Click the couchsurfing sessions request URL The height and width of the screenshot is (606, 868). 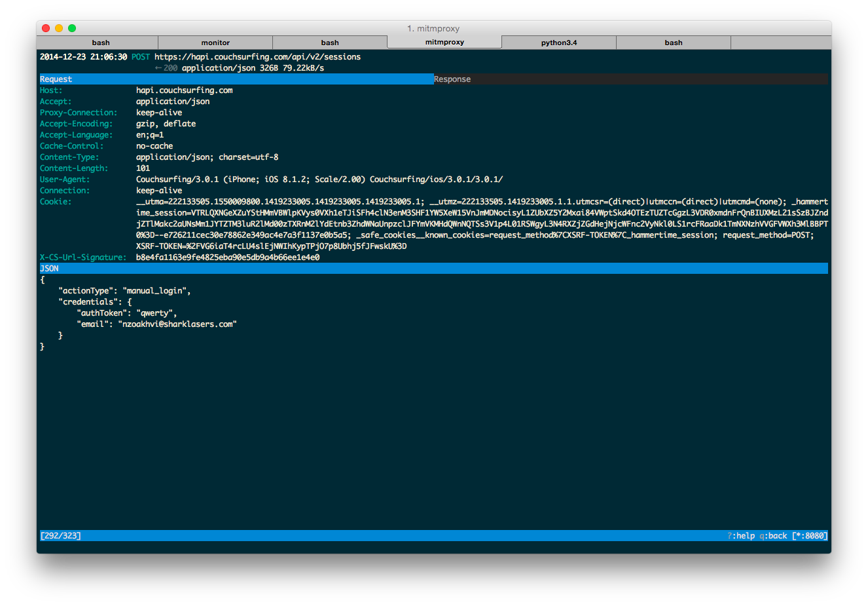(257, 56)
